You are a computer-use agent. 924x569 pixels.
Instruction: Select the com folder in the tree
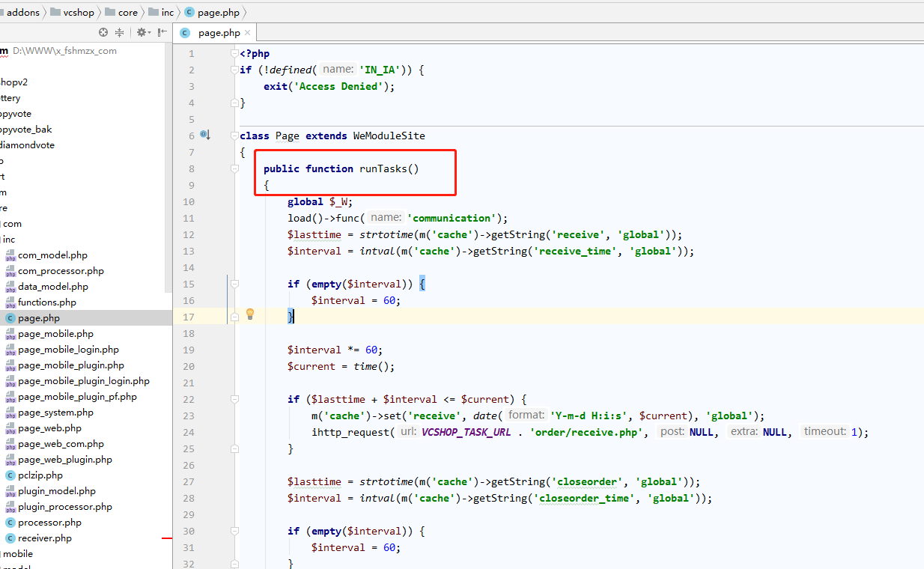[x=13, y=224]
